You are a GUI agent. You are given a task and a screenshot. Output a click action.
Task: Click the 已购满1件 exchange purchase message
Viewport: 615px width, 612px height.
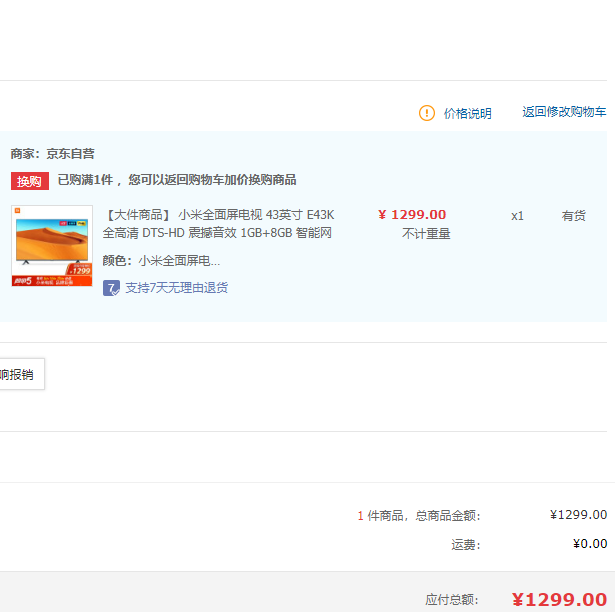tap(177, 180)
